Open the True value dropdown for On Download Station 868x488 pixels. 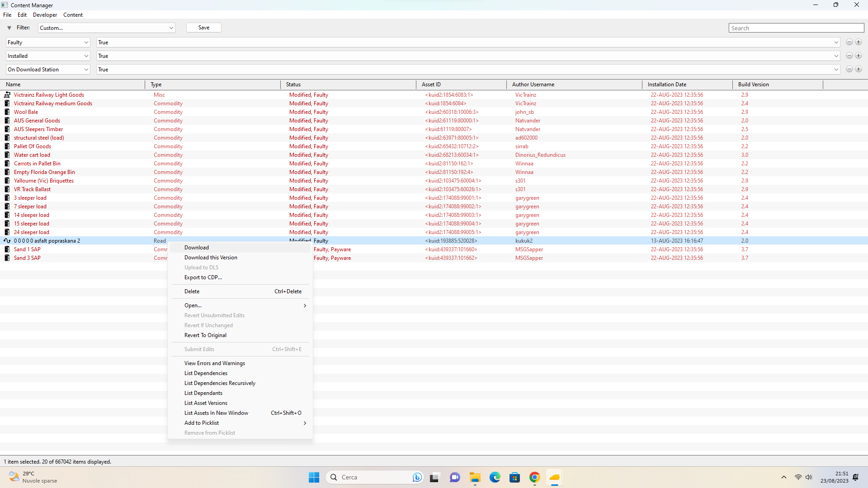[468, 70]
